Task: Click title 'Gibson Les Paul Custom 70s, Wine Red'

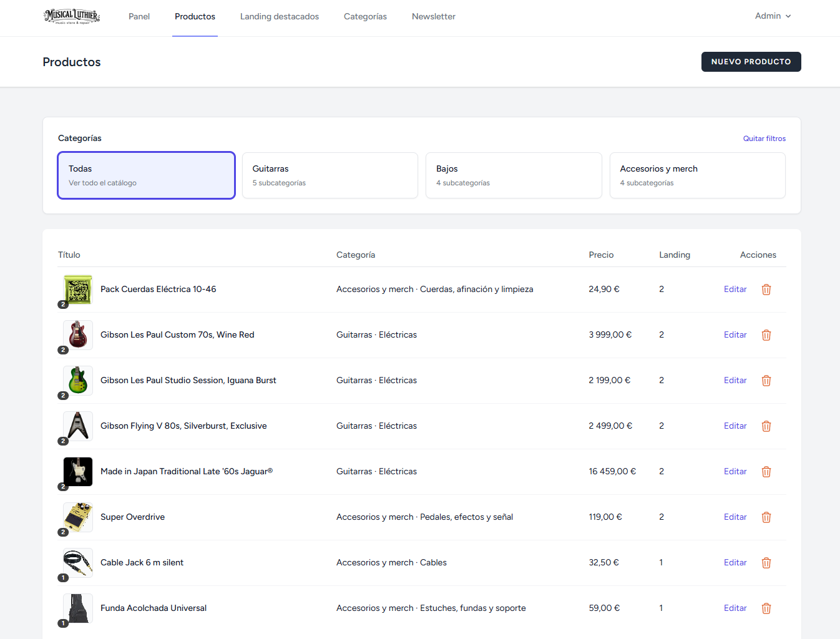Action: [177, 335]
